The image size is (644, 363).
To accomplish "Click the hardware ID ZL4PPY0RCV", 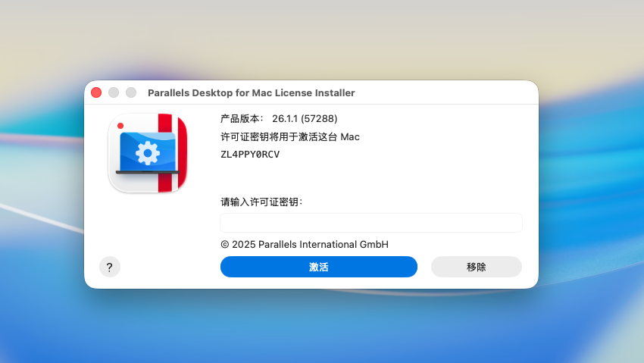I will (250, 155).
